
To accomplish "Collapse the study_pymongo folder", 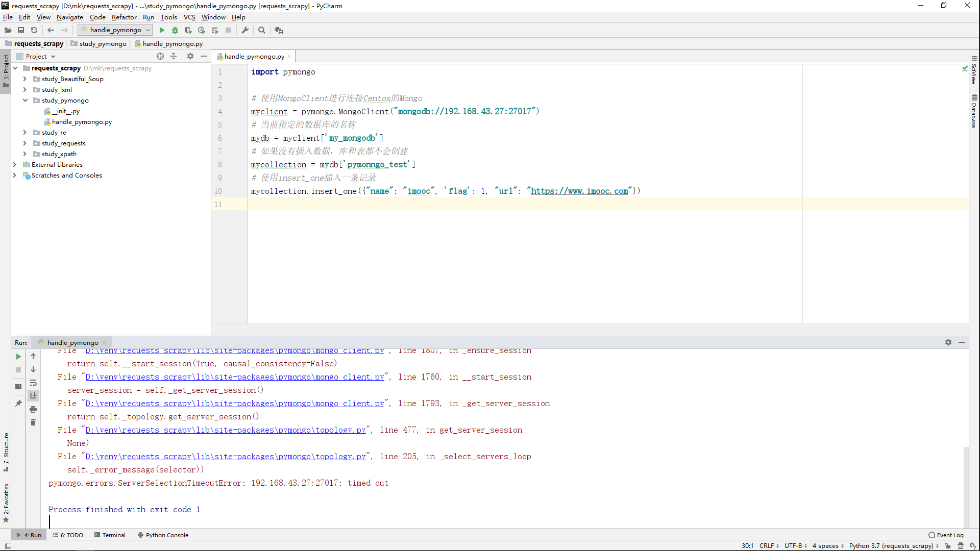I will pyautogui.click(x=24, y=101).
